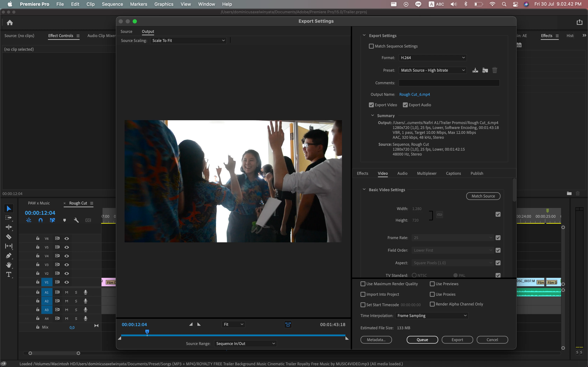Image resolution: width=588 pixels, height=367 pixels.
Task: Select the Hand tool
Action: 9,265
